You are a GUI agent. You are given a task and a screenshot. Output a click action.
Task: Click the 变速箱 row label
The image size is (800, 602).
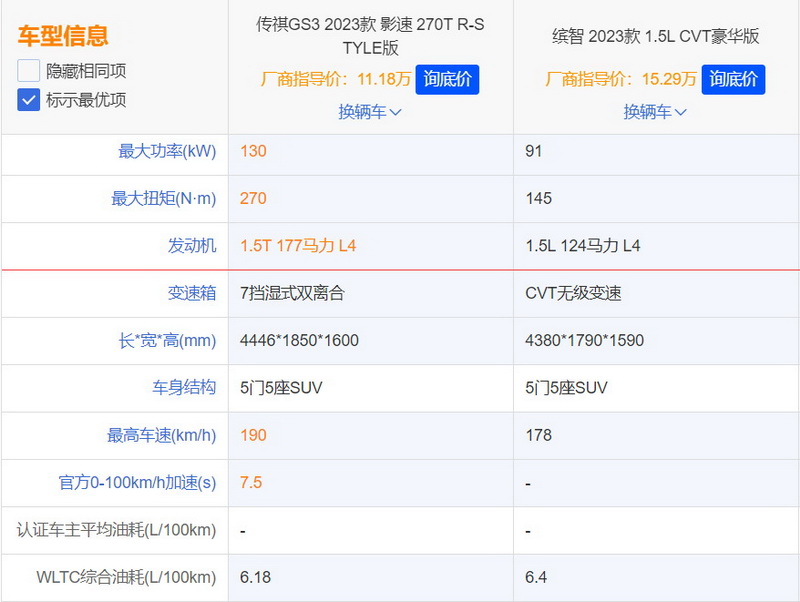(191, 293)
